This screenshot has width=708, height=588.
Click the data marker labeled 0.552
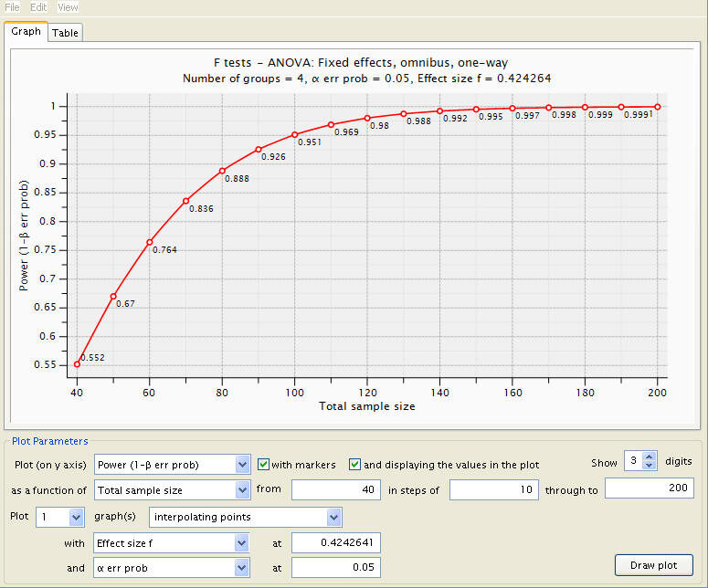[78, 364]
